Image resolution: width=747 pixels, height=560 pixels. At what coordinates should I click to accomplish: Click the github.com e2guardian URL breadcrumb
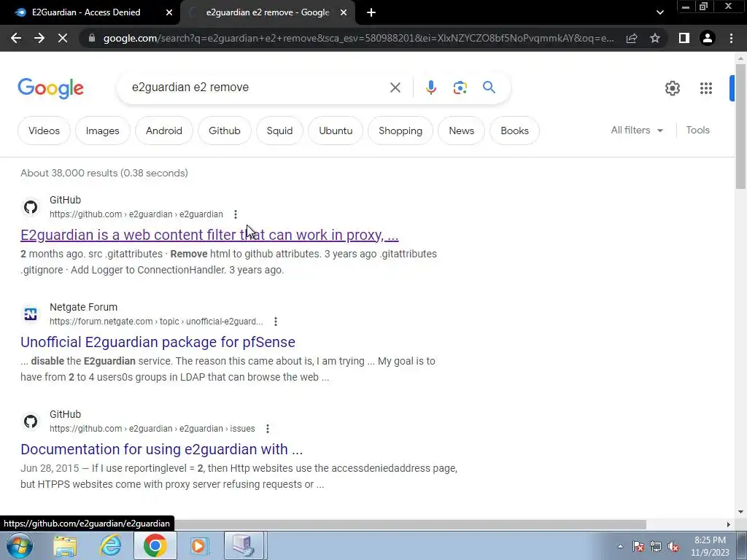[x=136, y=214]
